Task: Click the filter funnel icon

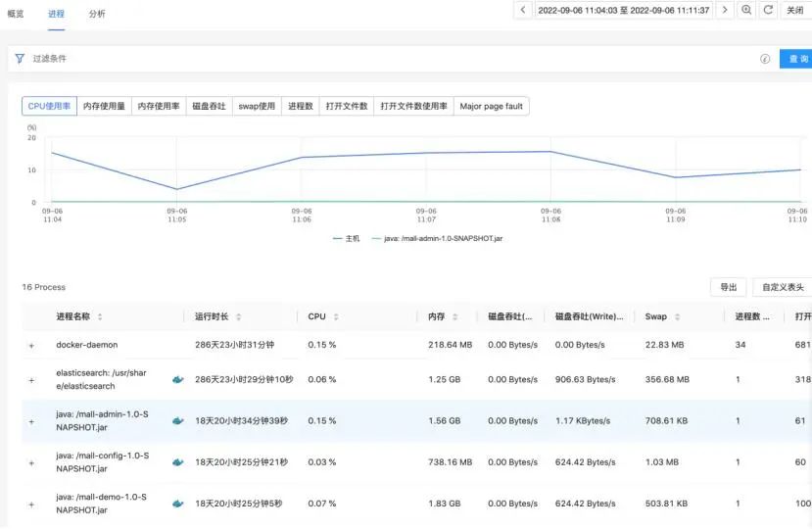Action: (19, 59)
